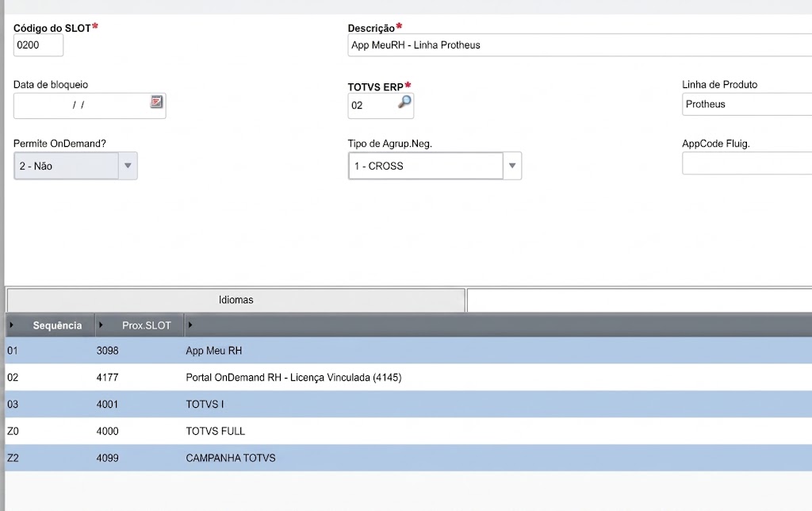Select row 01 sequence cell
The image size is (812, 511).
point(50,351)
